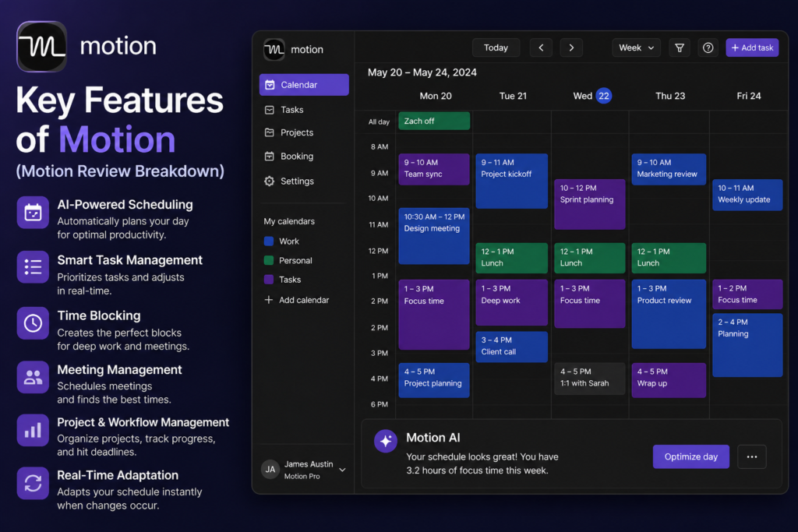This screenshot has width=798, height=532.
Task: Click the Today button
Action: click(x=496, y=48)
